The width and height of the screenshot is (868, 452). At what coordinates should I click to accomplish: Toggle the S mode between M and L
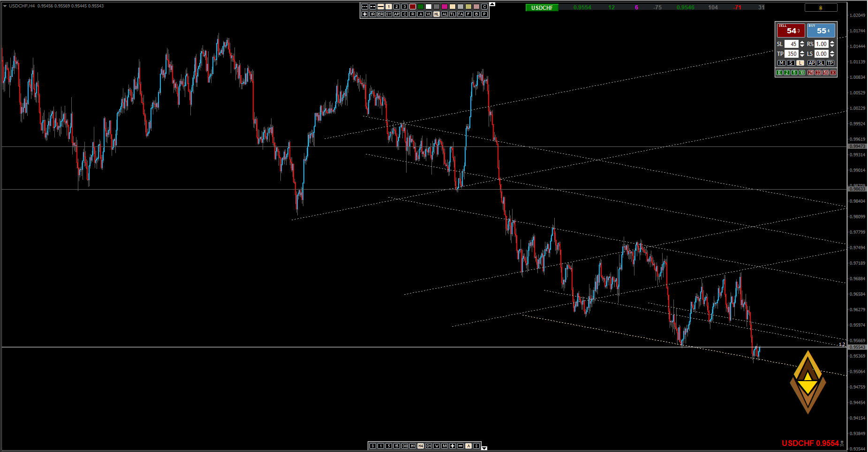tap(791, 63)
